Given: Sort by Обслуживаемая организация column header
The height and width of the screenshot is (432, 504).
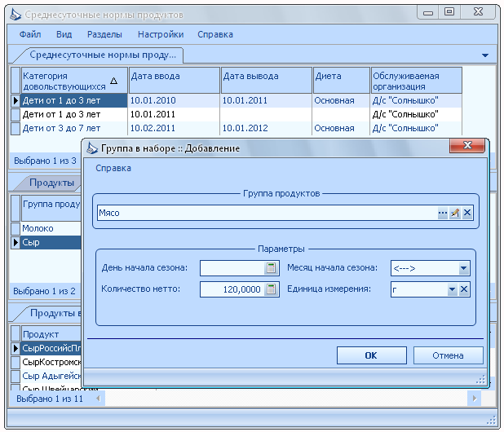Looking at the screenshot, I should (x=416, y=80).
